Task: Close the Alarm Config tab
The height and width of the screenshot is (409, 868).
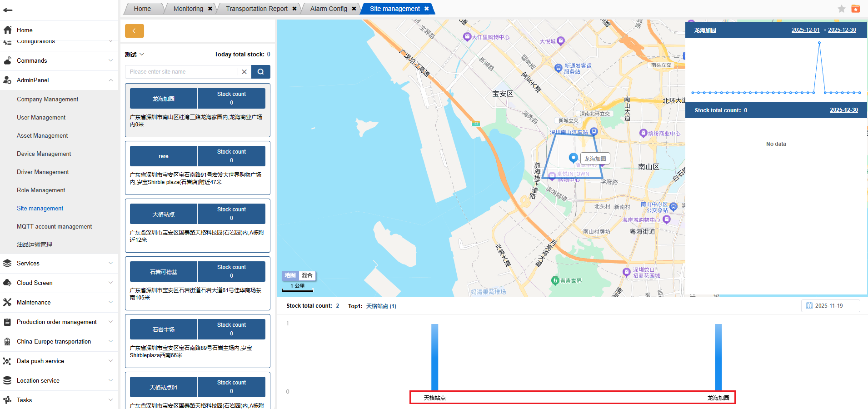Action: [x=354, y=9]
